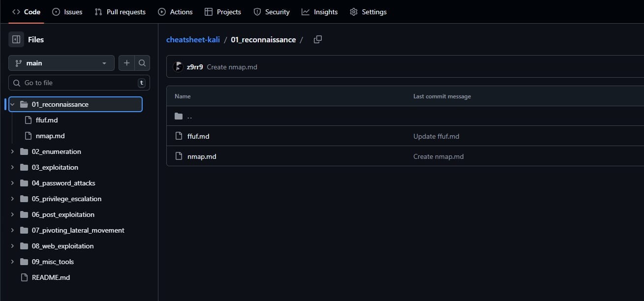The width and height of the screenshot is (644, 301).
Task: Open the Security tab
Action: click(x=272, y=12)
